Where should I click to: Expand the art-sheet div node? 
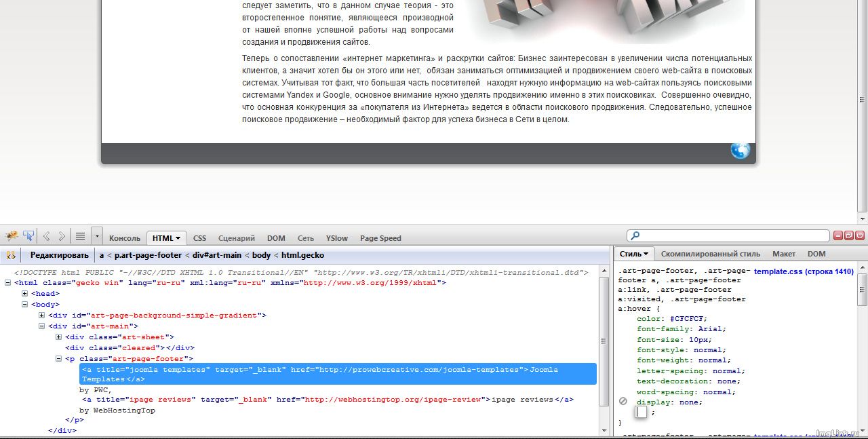[x=59, y=337]
